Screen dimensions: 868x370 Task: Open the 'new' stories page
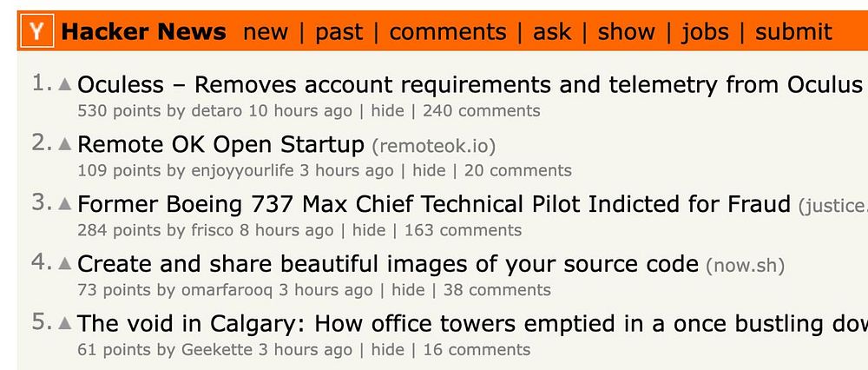(x=265, y=32)
